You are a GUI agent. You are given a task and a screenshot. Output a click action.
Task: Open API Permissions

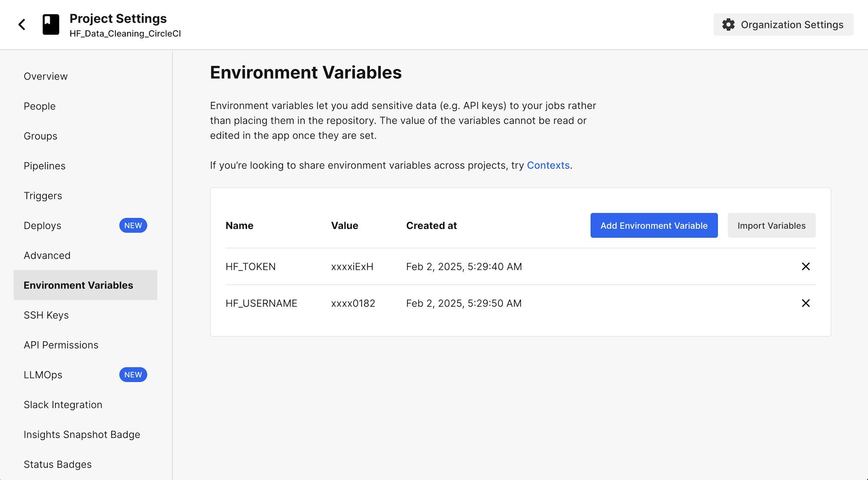[61, 345]
